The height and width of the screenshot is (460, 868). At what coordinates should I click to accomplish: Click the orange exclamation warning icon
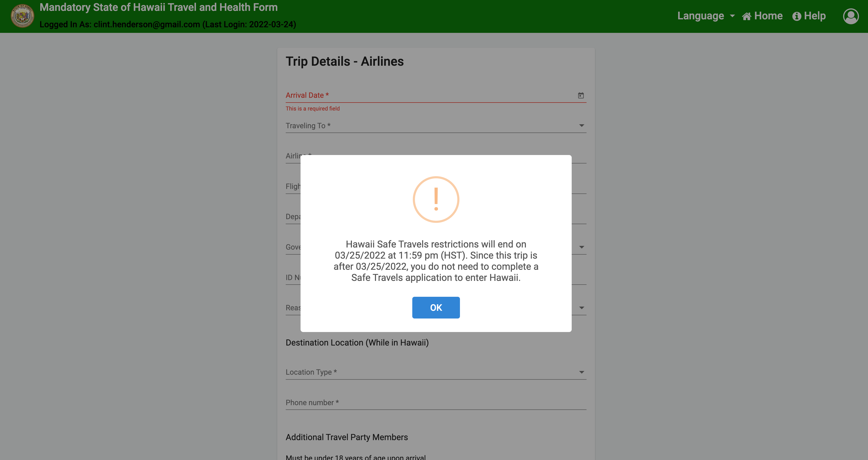coord(436,199)
